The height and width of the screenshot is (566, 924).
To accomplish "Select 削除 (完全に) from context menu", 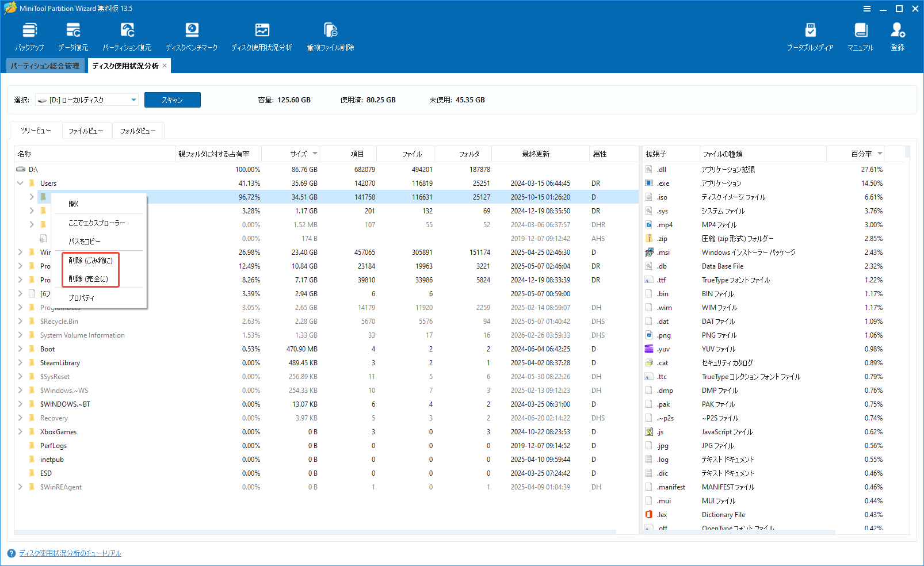I will tap(90, 279).
